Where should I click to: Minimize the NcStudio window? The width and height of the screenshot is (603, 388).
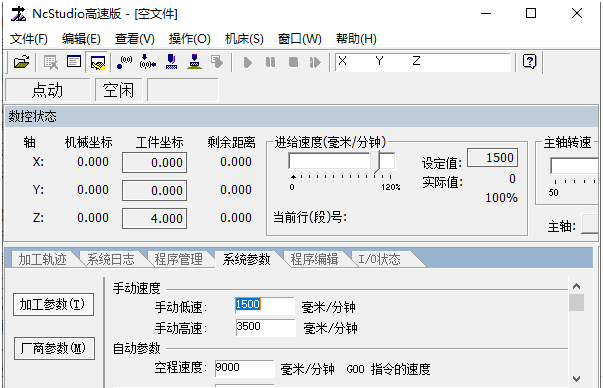(x=486, y=13)
